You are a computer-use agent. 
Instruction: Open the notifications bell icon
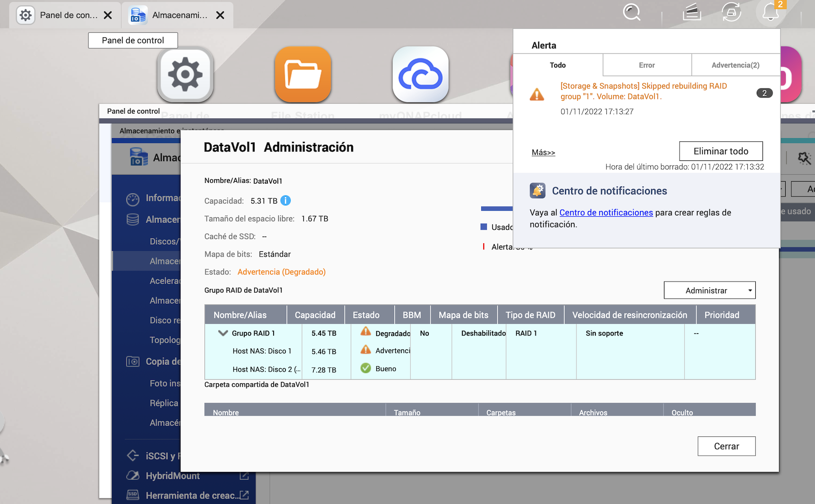771,12
